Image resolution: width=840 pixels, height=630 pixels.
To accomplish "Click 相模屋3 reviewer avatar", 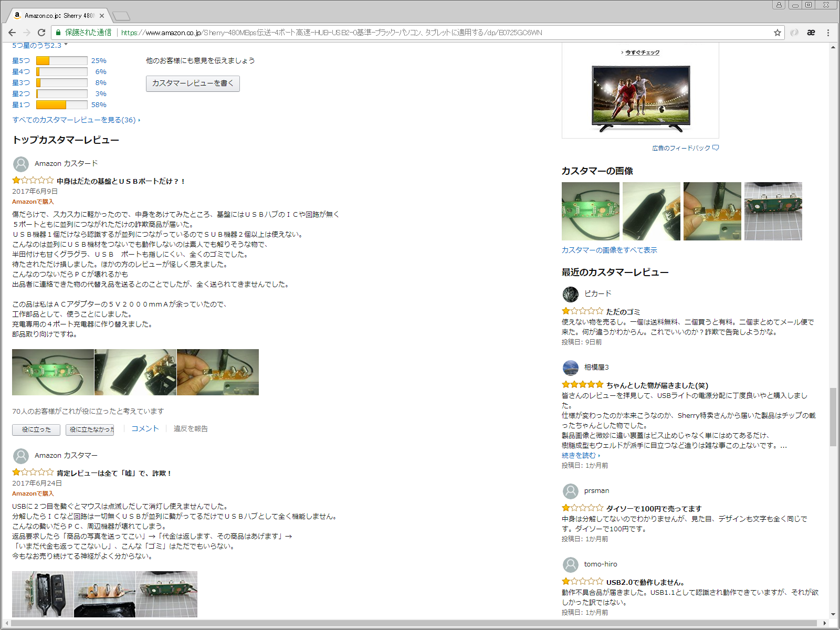I will point(571,368).
